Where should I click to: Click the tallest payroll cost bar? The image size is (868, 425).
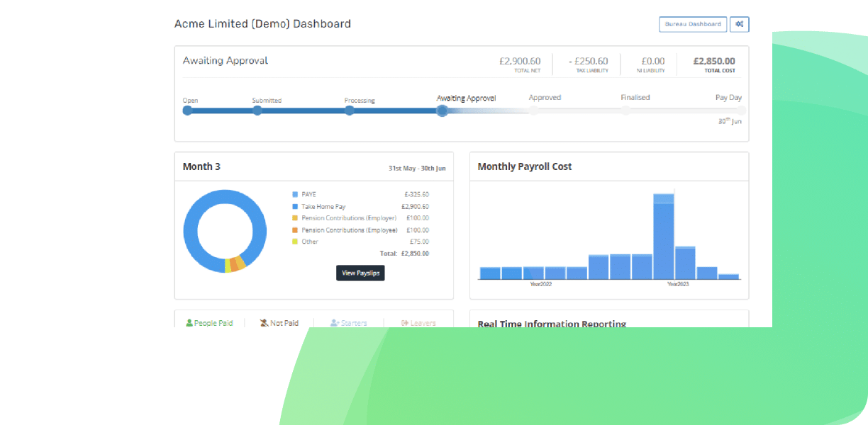[664, 236]
